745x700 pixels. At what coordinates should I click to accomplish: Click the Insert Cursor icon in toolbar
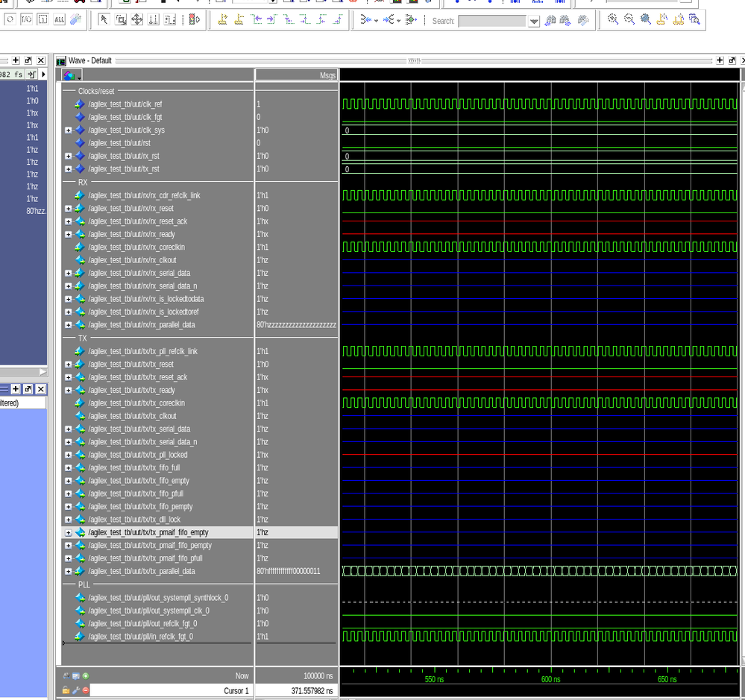click(x=222, y=20)
